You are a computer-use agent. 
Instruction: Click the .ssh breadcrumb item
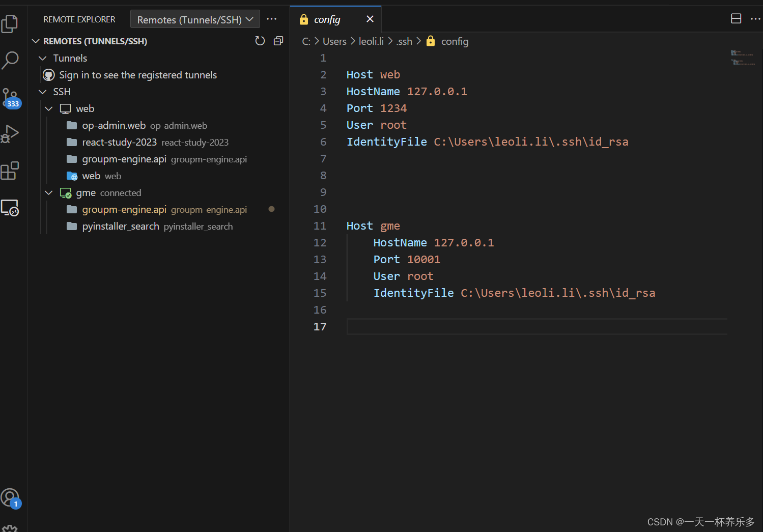point(404,41)
